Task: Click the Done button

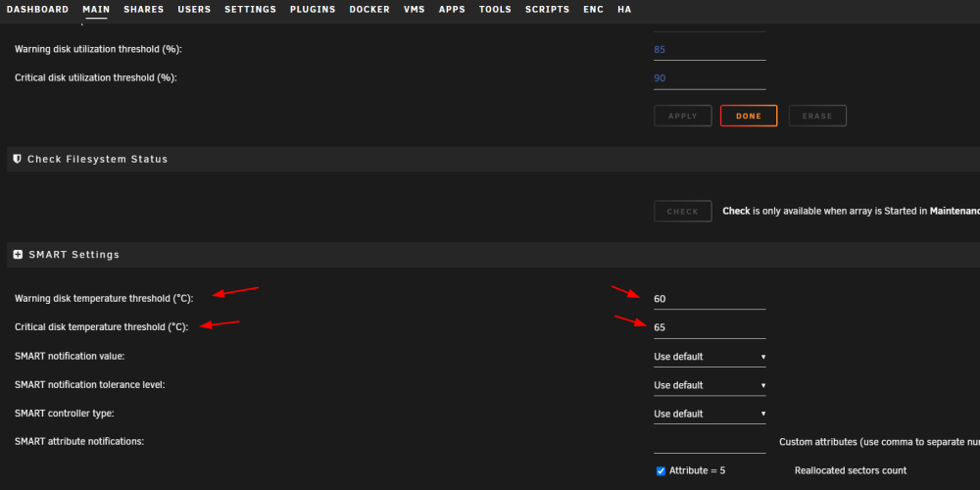Action: (x=749, y=116)
